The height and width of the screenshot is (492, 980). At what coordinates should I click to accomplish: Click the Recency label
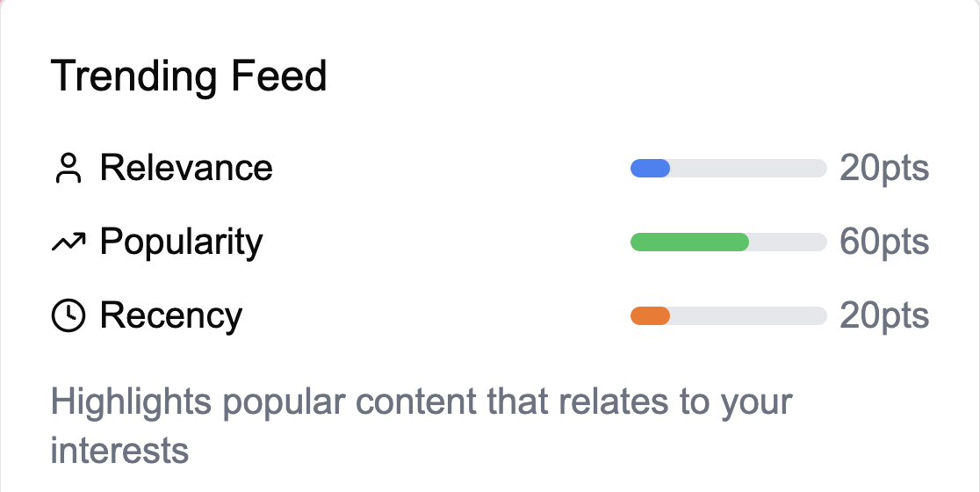coord(171,316)
